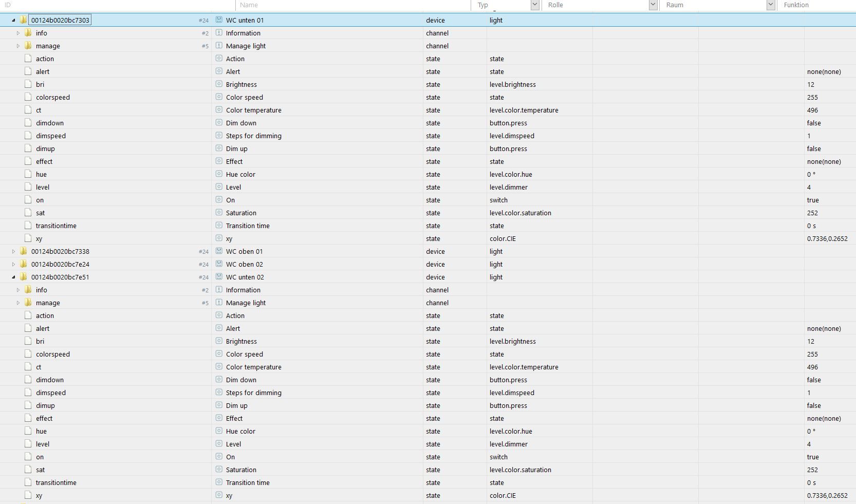Click folder icon of device 00124b0020bc7e51
The width and height of the screenshot is (856, 504).
pos(23,277)
